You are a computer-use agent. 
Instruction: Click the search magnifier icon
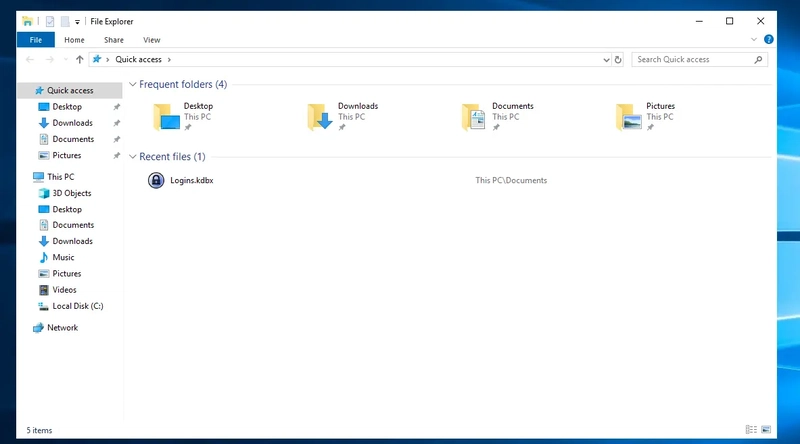(758, 60)
